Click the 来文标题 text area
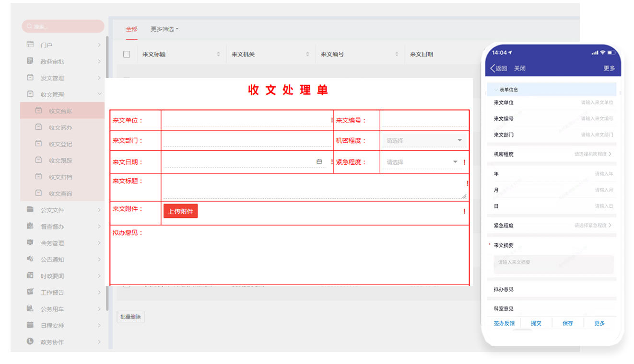Image resolution: width=634 pixels, height=364 pixels. (314, 187)
